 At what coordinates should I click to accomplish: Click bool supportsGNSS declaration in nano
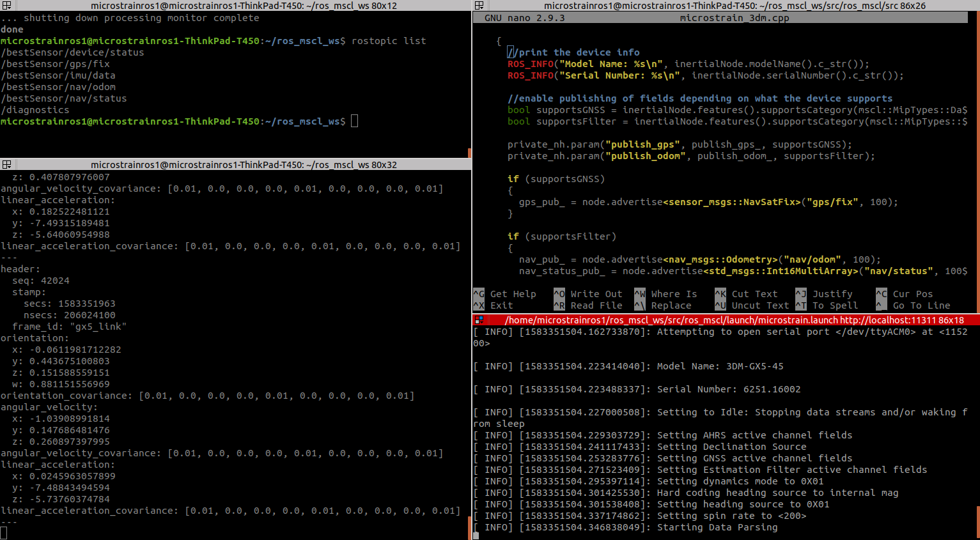click(738, 110)
